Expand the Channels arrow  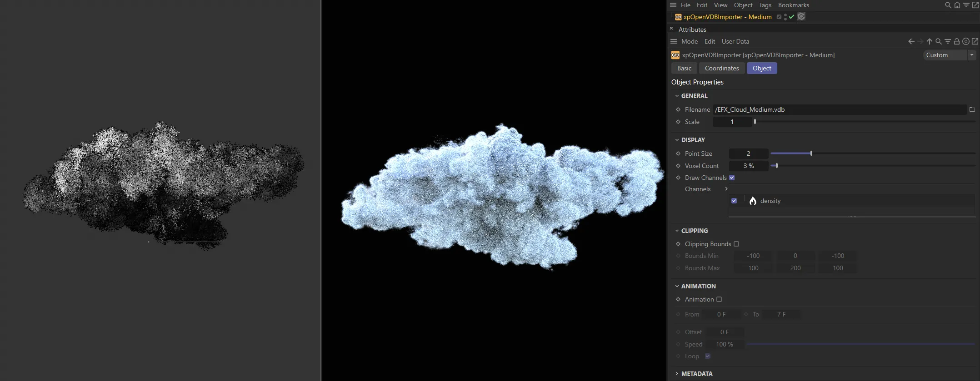pos(726,189)
